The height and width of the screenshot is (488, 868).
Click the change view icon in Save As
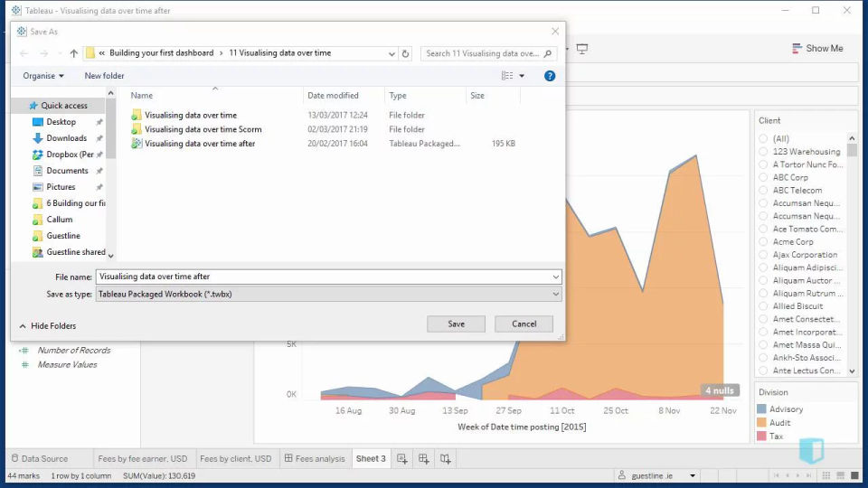[507, 76]
